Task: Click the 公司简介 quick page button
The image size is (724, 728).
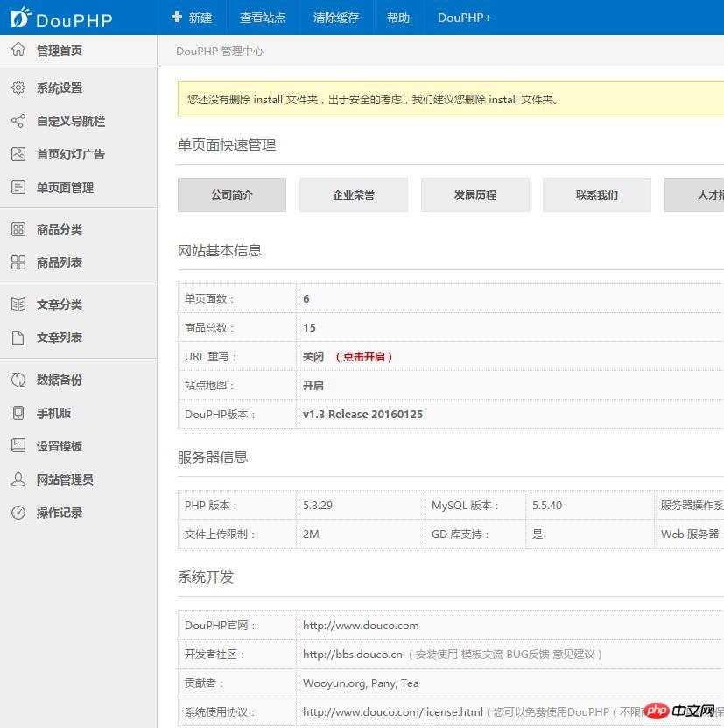Action: 232,195
